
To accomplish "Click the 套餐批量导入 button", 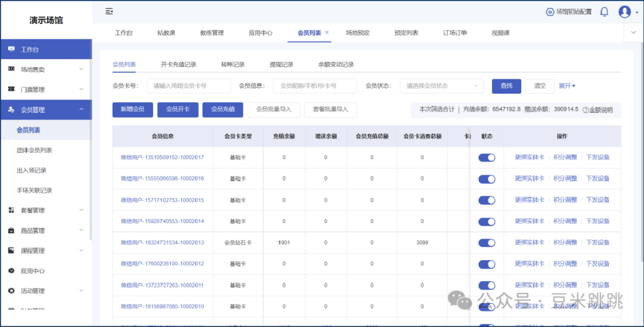I will [x=330, y=110].
